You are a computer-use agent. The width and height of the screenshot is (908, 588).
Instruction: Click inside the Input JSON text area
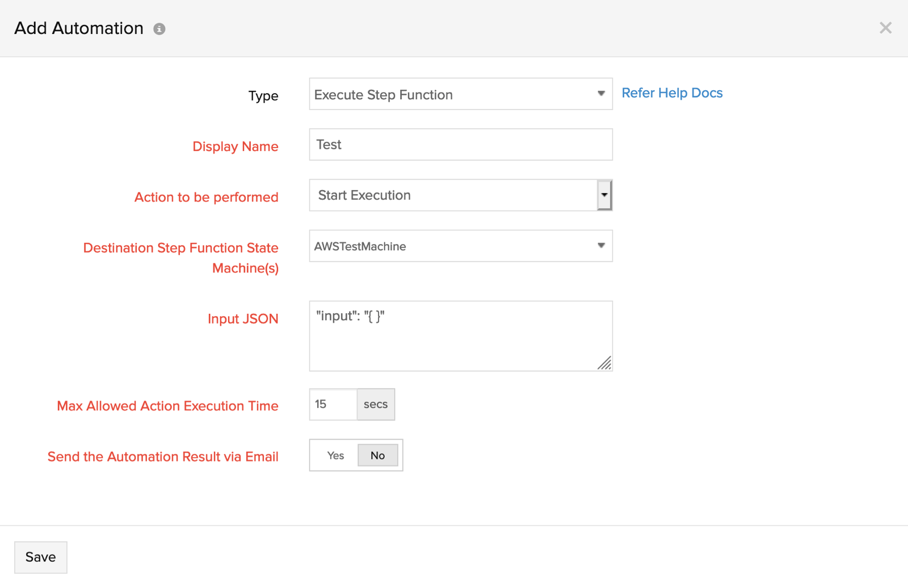[461, 336]
